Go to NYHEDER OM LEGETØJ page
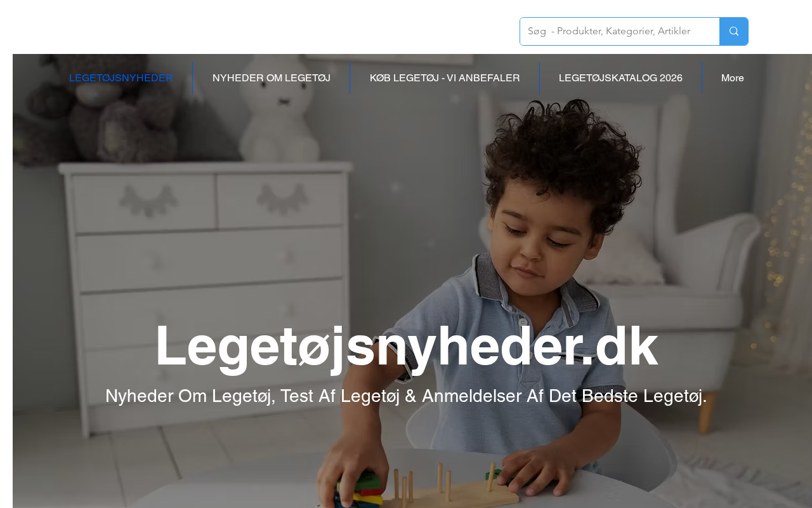Screen dimensions: 812x508 (x=272, y=78)
